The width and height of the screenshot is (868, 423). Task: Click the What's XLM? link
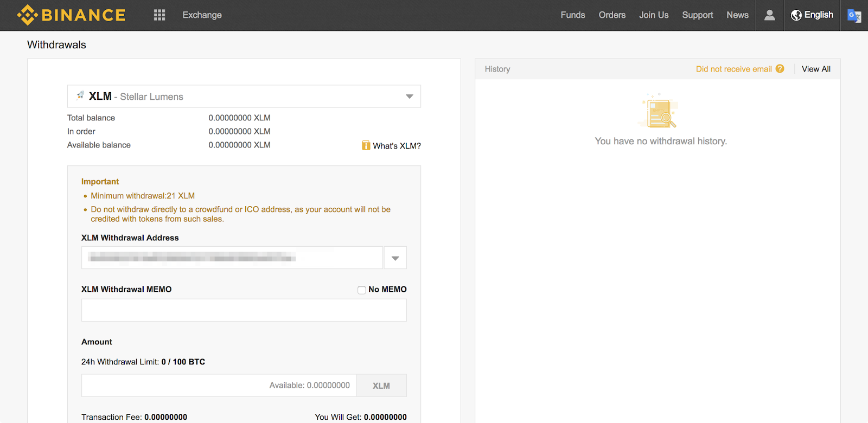point(397,146)
